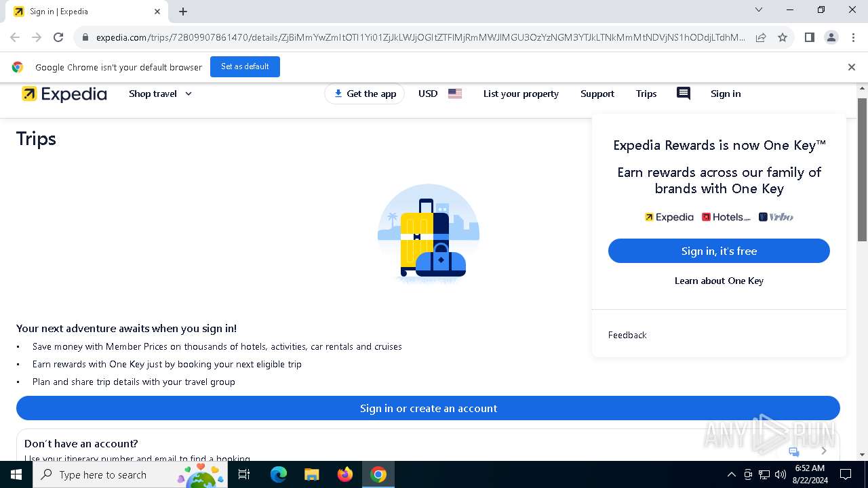
Task: Open File Explorer from taskbar
Action: 312,474
